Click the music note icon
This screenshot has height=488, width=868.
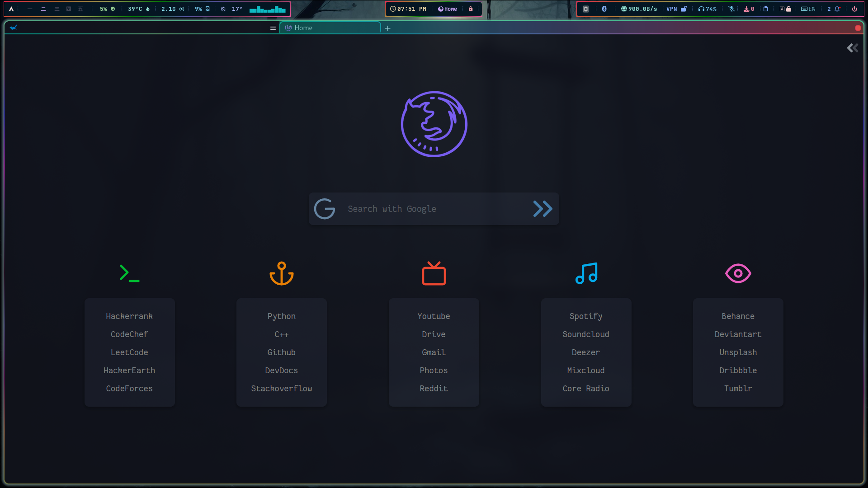click(586, 273)
